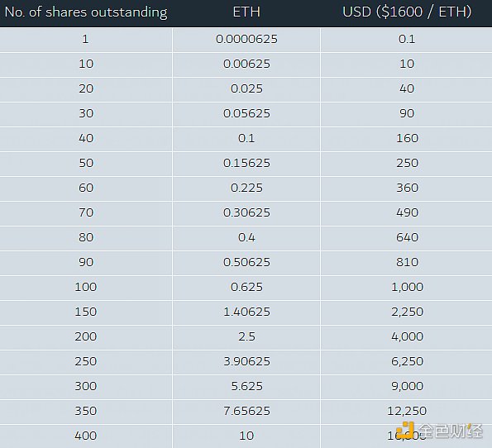Click the shares cell showing 200

[x=86, y=337]
